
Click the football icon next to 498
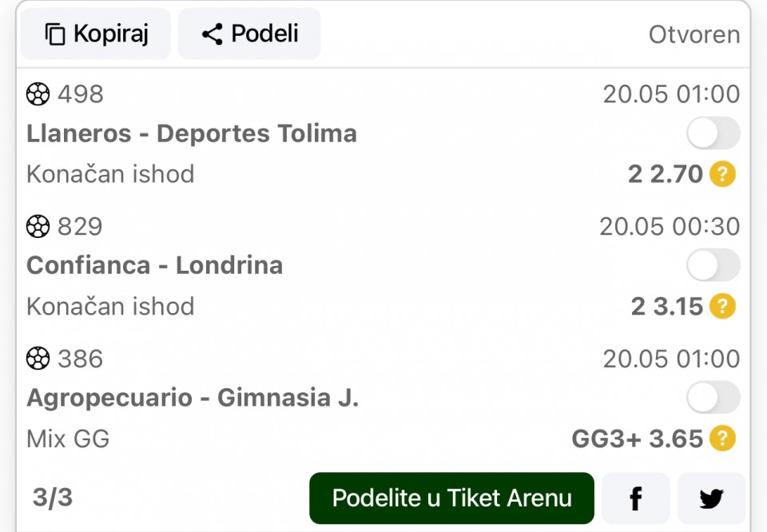[x=38, y=94]
